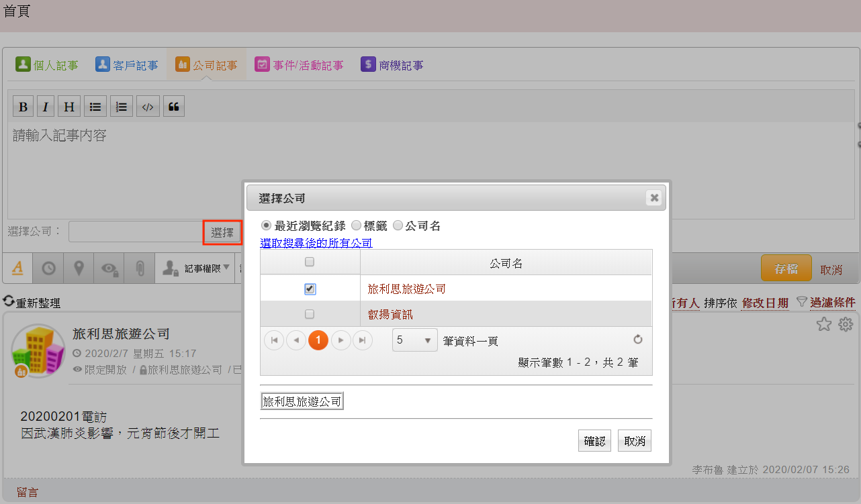The width and height of the screenshot is (861, 504).
Task: Click the text color A icon
Action: [18, 268]
